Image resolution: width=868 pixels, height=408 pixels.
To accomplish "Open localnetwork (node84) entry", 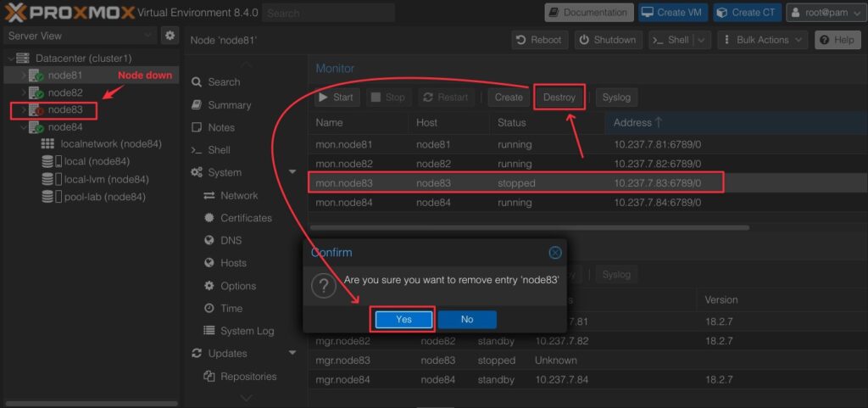I will pyautogui.click(x=111, y=144).
